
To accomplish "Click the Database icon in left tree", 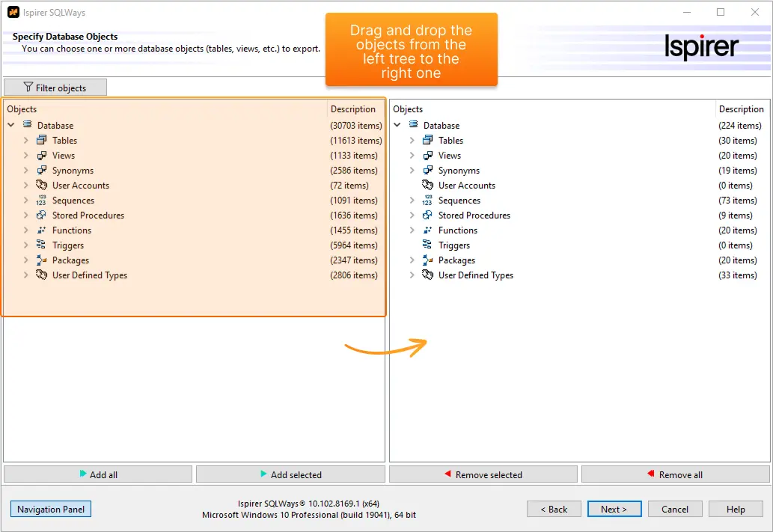I will click(28, 124).
